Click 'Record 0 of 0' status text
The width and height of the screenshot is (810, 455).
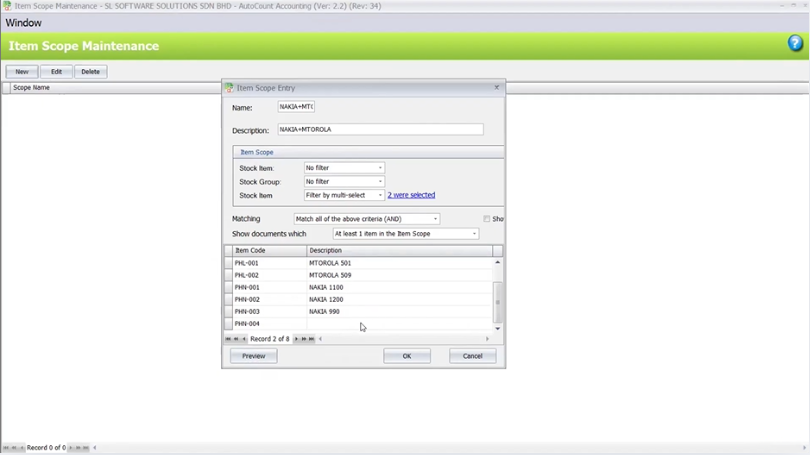point(46,448)
